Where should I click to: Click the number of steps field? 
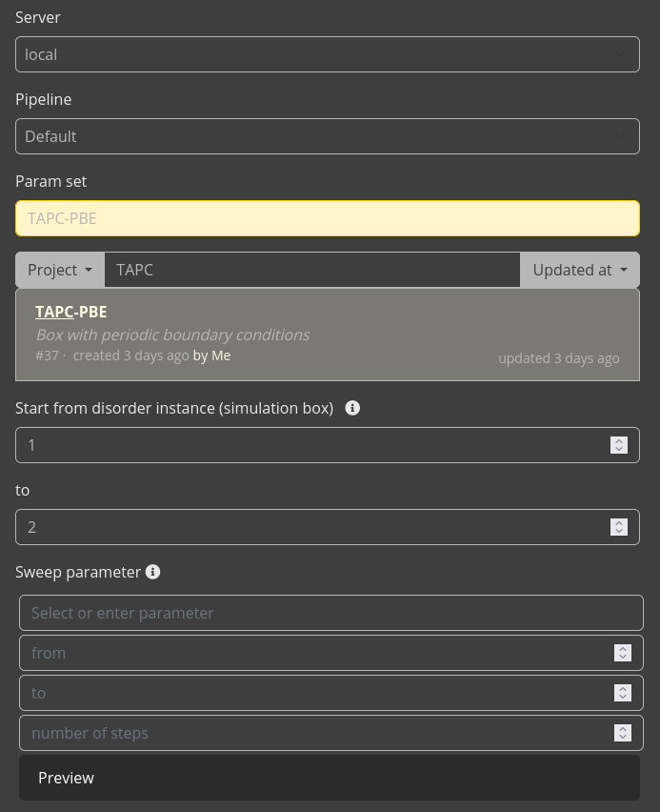pyautogui.click(x=314, y=733)
